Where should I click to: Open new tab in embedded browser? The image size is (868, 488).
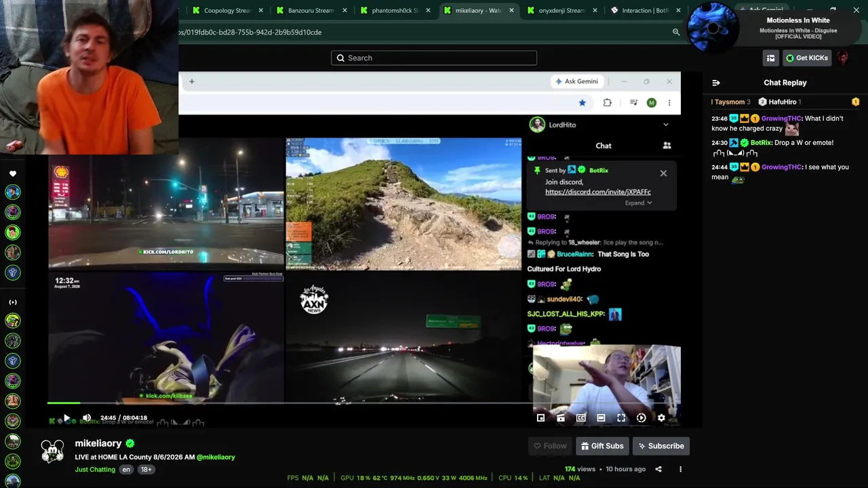[x=192, y=81]
